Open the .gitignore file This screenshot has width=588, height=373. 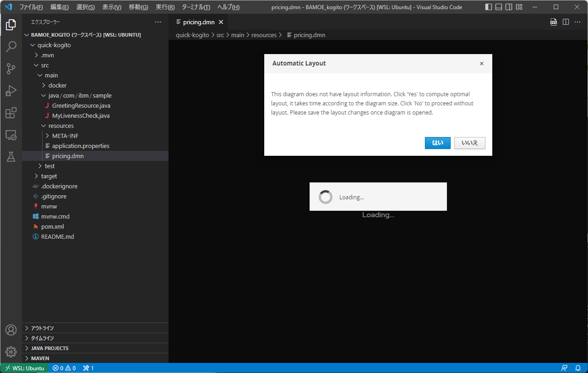tap(95, 196)
